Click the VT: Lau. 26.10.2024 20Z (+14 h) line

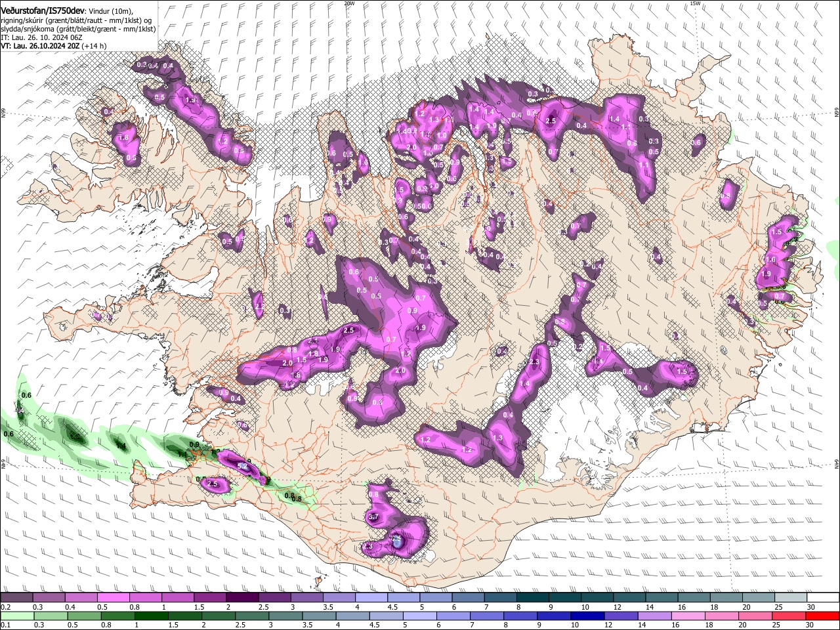coord(53,46)
